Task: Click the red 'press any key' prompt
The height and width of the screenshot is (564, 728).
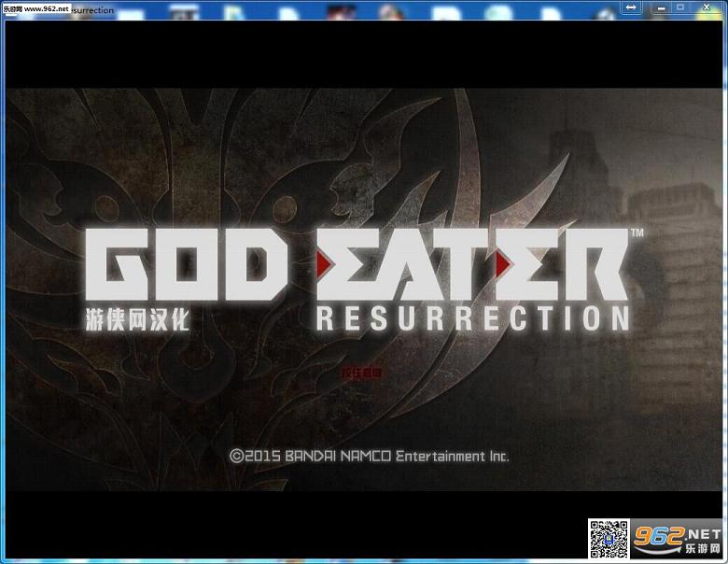Action: tap(362, 373)
